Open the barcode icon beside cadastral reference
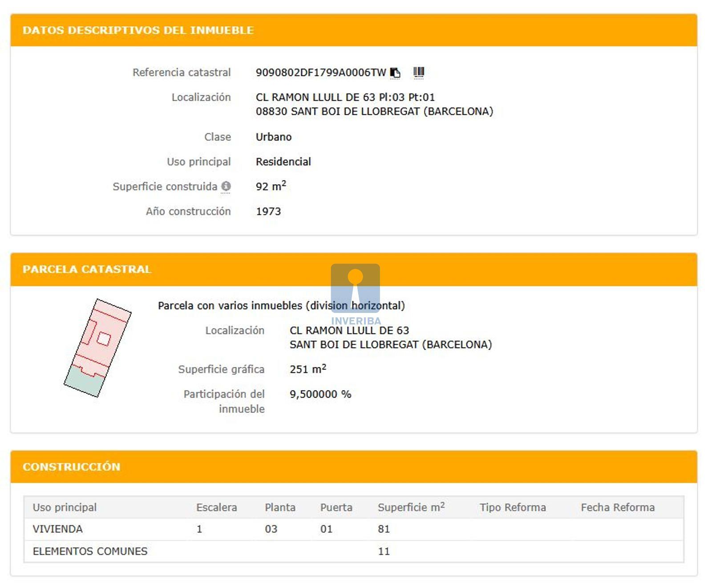 [419, 72]
